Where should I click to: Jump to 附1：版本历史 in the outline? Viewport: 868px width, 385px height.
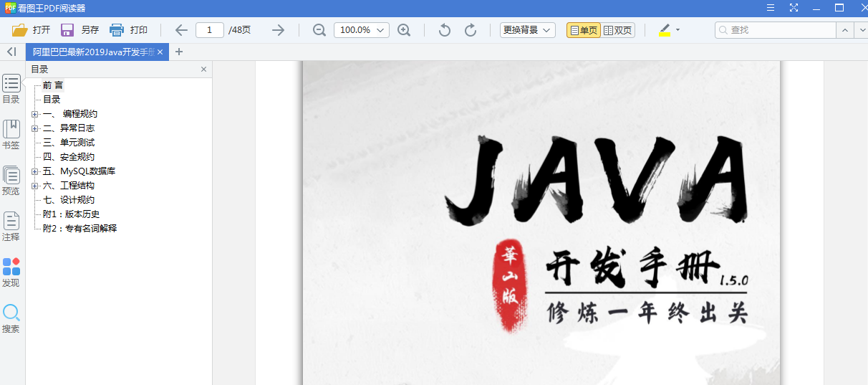[x=71, y=214]
